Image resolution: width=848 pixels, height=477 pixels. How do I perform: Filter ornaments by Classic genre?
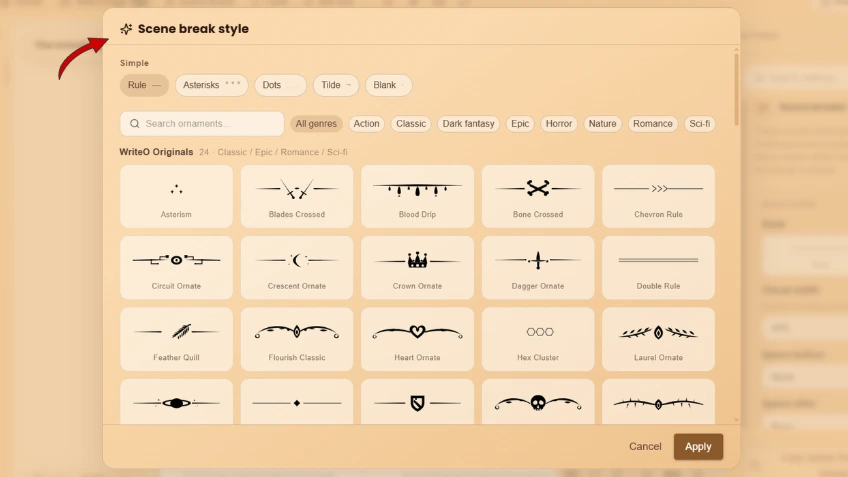pos(411,124)
